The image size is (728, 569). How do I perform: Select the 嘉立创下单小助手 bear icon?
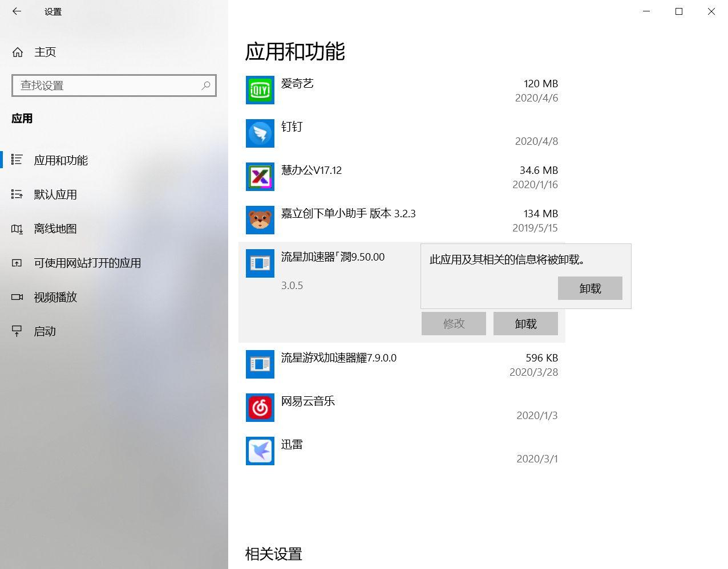[x=260, y=220]
